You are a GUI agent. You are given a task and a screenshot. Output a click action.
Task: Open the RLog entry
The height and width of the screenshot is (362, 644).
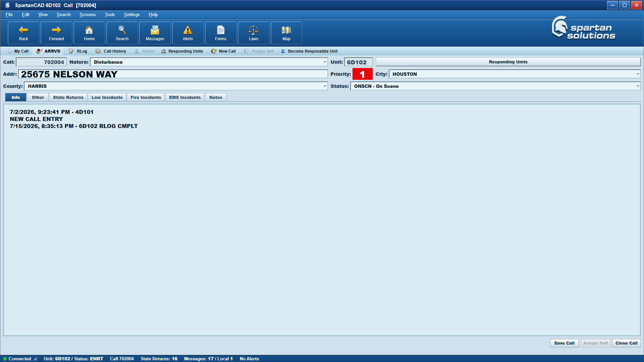tap(78, 51)
